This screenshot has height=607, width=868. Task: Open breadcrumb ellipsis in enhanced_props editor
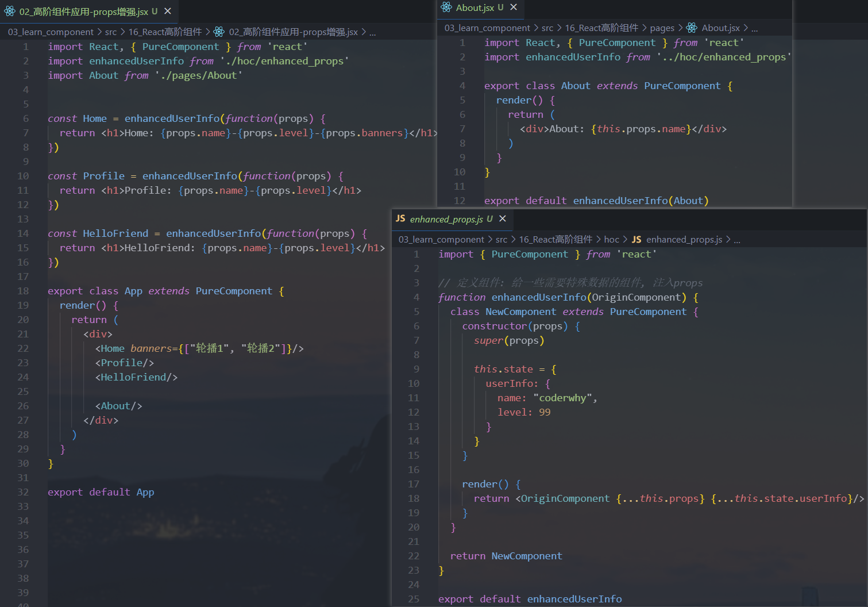tap(736, 240)
